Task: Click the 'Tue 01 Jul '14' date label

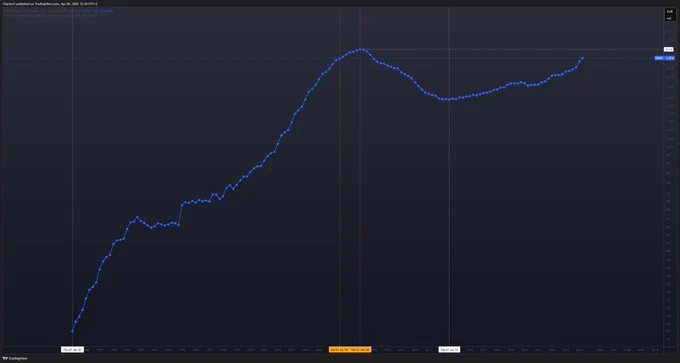Action: pos(449,350)
